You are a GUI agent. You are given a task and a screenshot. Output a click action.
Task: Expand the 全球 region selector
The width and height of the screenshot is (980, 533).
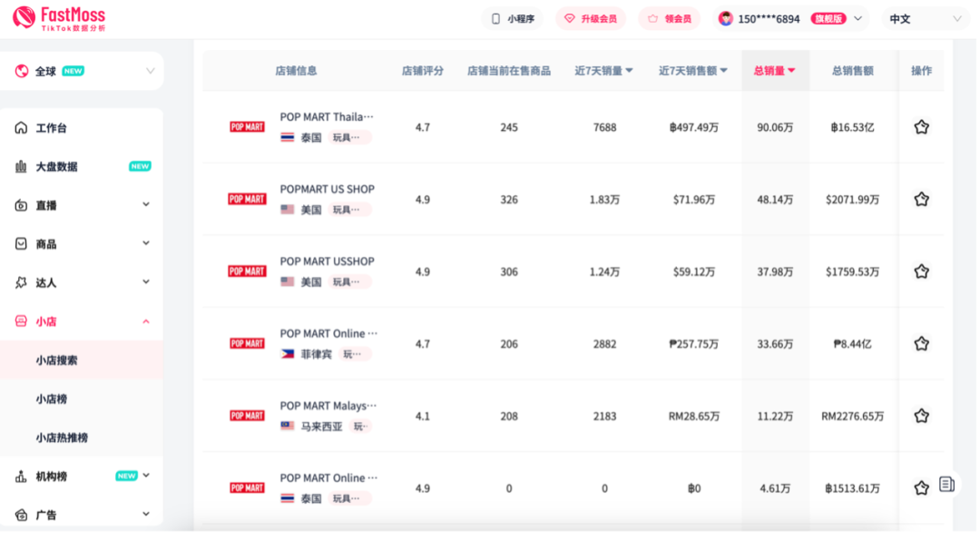click(x=150, y=71)
